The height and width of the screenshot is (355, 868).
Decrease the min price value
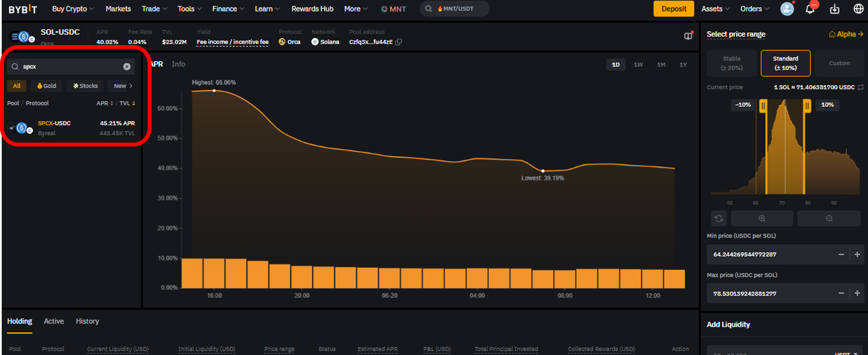[x=841, y=254]
